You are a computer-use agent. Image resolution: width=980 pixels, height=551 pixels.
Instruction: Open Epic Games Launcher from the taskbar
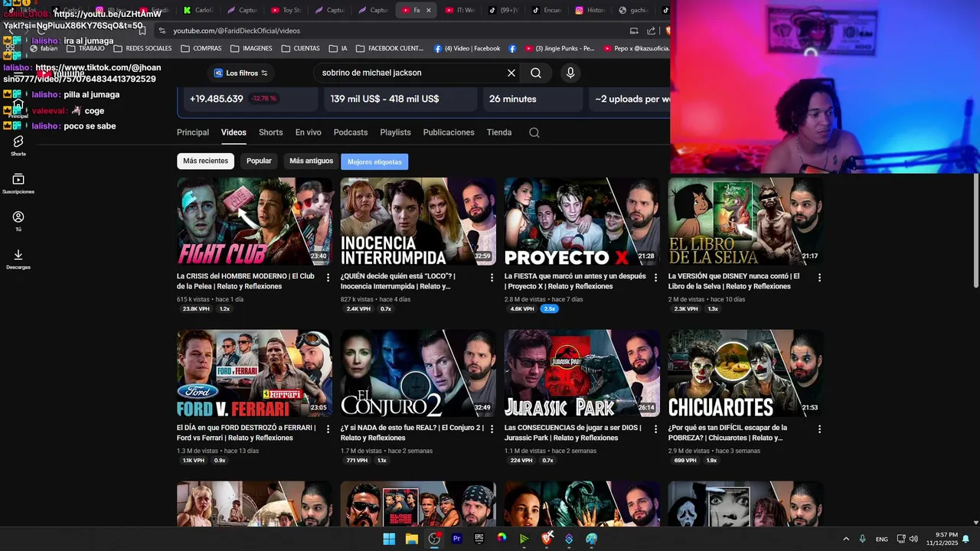[479, 539]
